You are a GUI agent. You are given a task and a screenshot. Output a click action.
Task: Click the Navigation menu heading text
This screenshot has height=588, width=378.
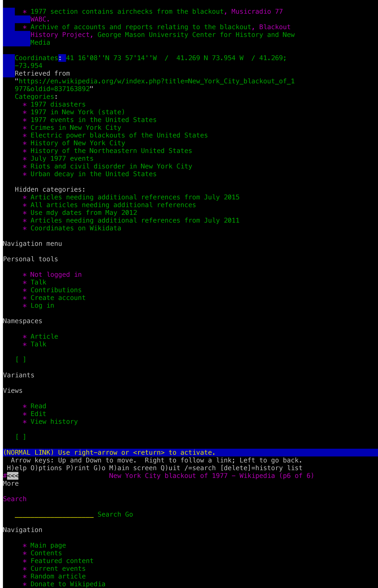coord(32,244)
